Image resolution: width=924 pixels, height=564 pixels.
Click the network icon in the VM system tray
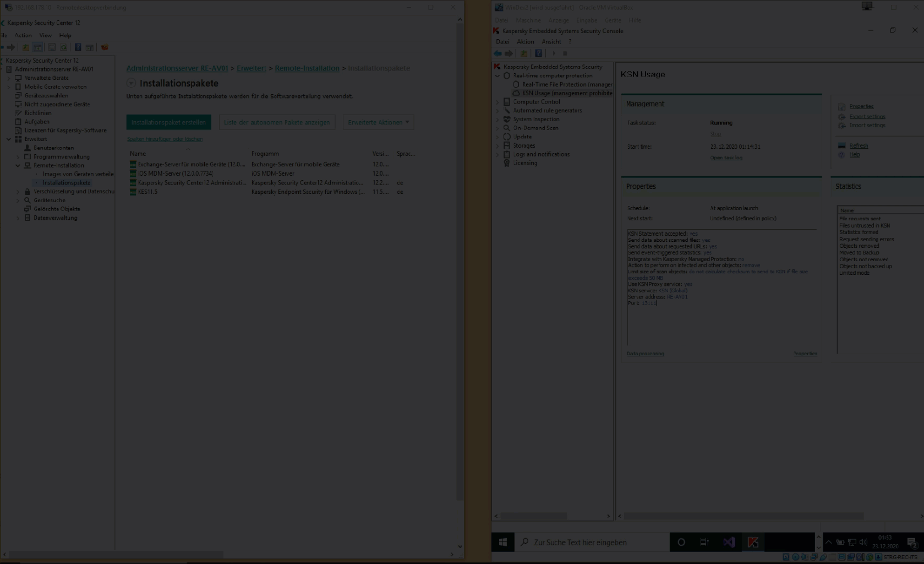(852, 543)
